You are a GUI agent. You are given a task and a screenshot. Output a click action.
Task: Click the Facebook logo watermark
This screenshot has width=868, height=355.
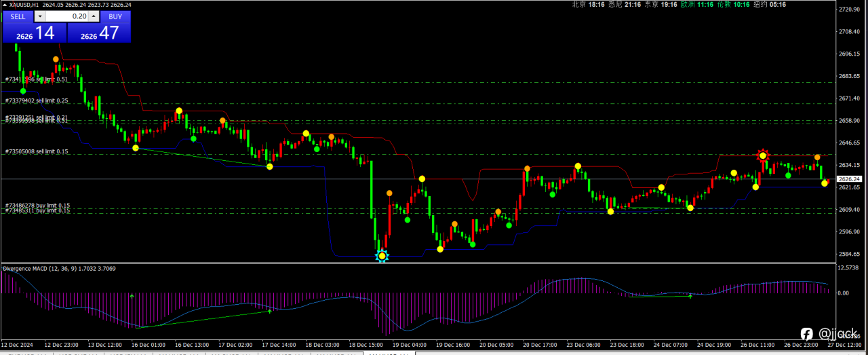click(807, 334)
